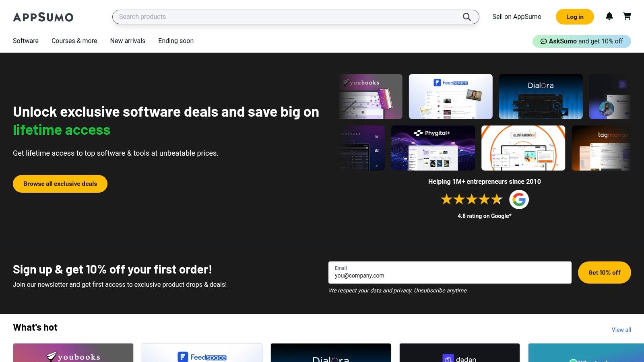This screenshot has width=644, height=362.
Task: Click the search magnifier icon
Action: pyautogui.click(x=466, y=17)
